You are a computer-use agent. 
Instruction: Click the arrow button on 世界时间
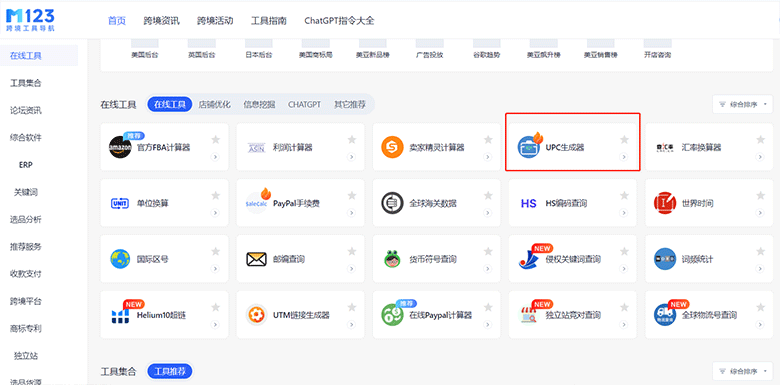coord(760,212)
